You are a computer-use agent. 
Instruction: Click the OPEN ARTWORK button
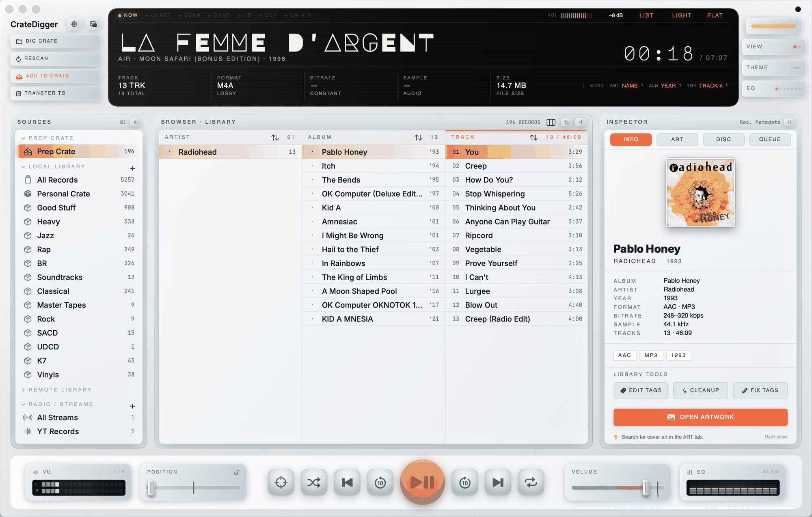tap(700, 418)
